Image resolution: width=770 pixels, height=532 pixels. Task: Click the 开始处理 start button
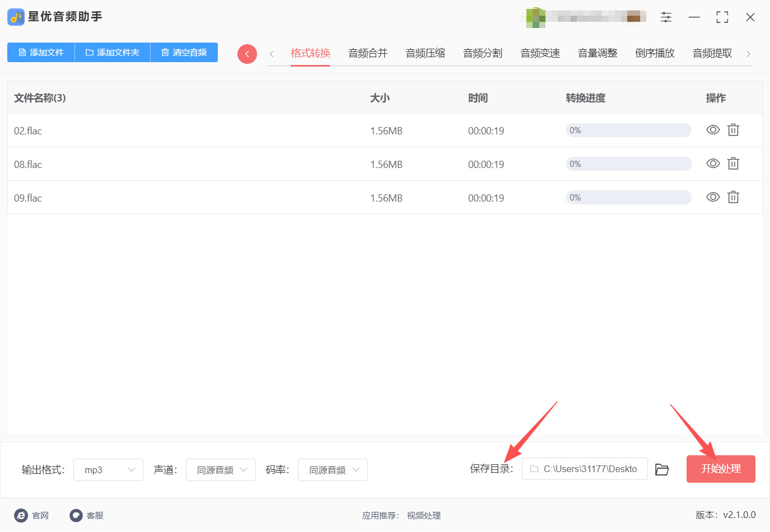[x=721, y=469]
